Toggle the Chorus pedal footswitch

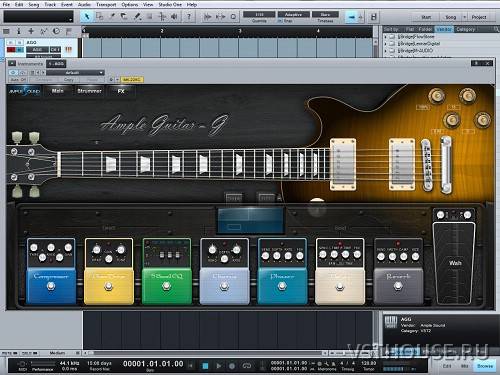tap(224, 286)
